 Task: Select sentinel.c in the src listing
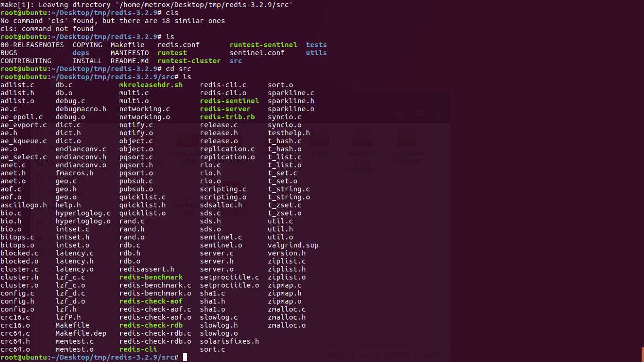click(x=221, y=237)
